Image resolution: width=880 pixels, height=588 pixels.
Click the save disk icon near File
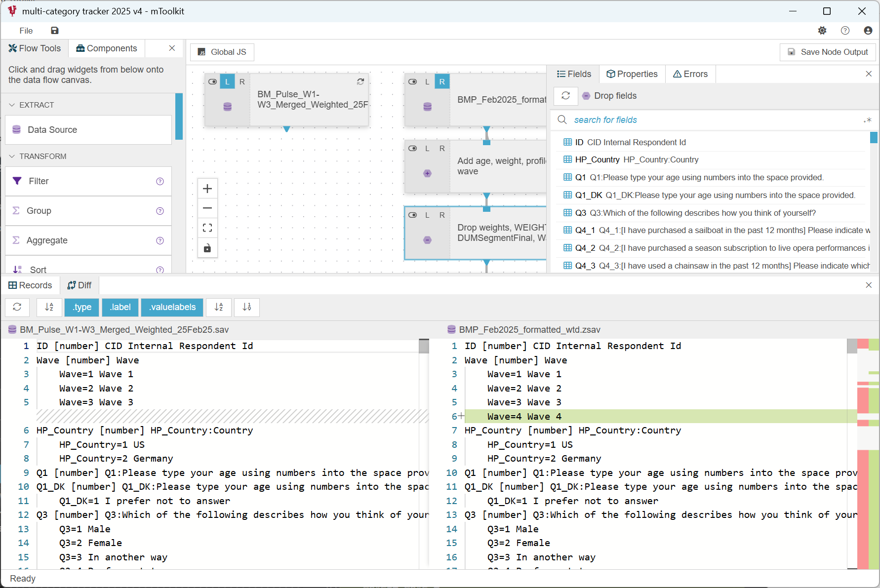(55, 31)
